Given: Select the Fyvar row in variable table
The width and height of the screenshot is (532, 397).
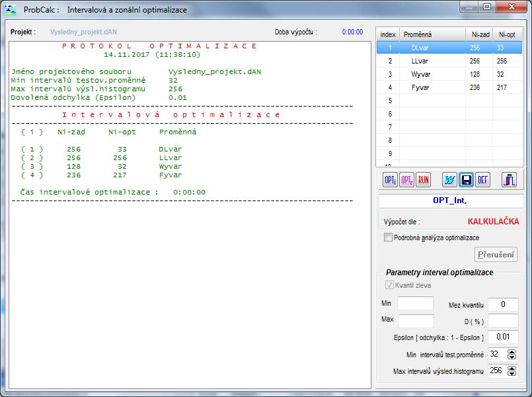Looking at the screenshot, I should coord(449,87).
